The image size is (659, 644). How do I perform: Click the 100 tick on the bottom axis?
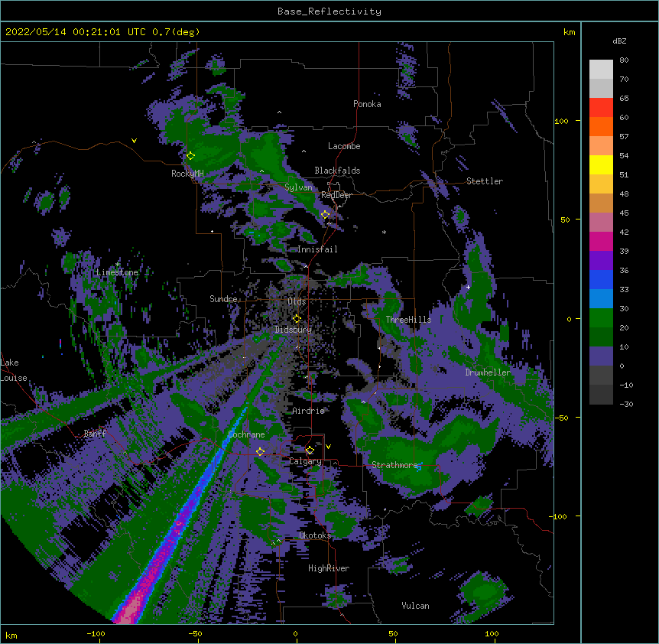click(x=492, y=633)
